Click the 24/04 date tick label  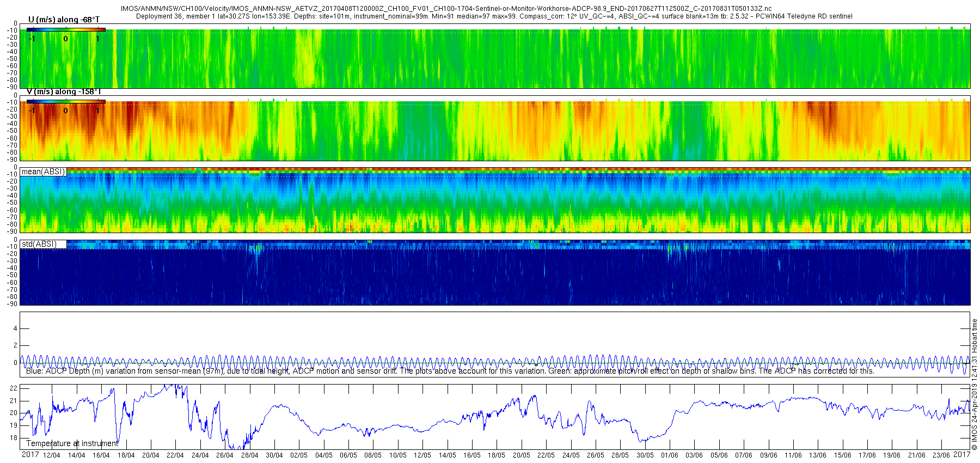pos(200,455)
